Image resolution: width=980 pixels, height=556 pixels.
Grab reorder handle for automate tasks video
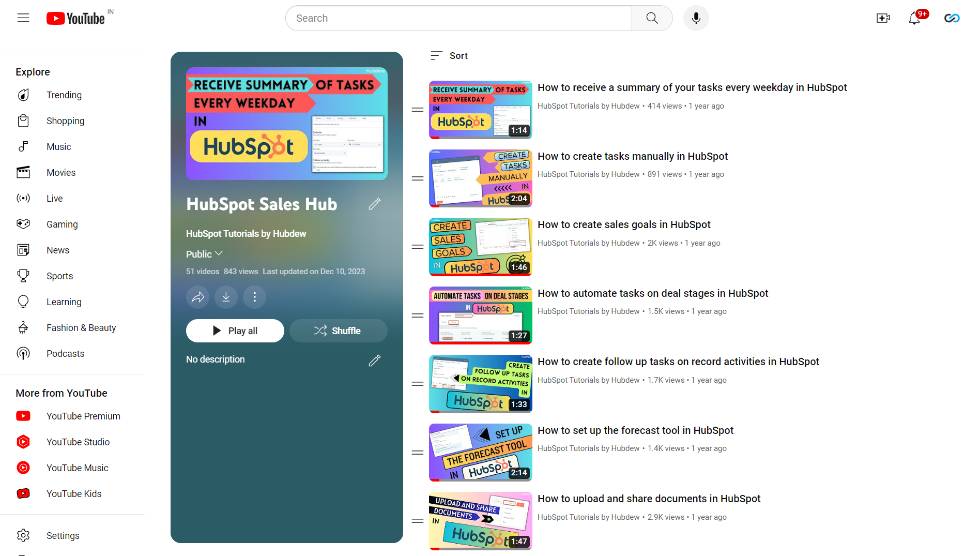point(418,315)
